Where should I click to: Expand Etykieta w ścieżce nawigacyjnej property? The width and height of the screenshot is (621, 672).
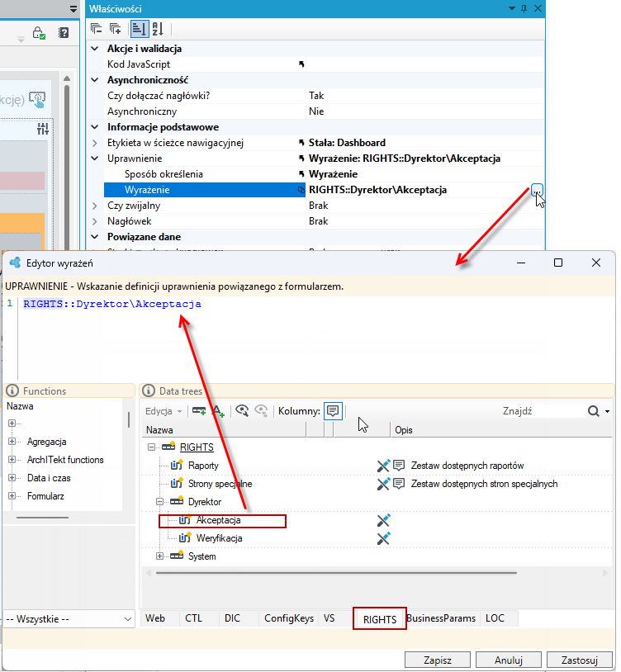[95, 143]
